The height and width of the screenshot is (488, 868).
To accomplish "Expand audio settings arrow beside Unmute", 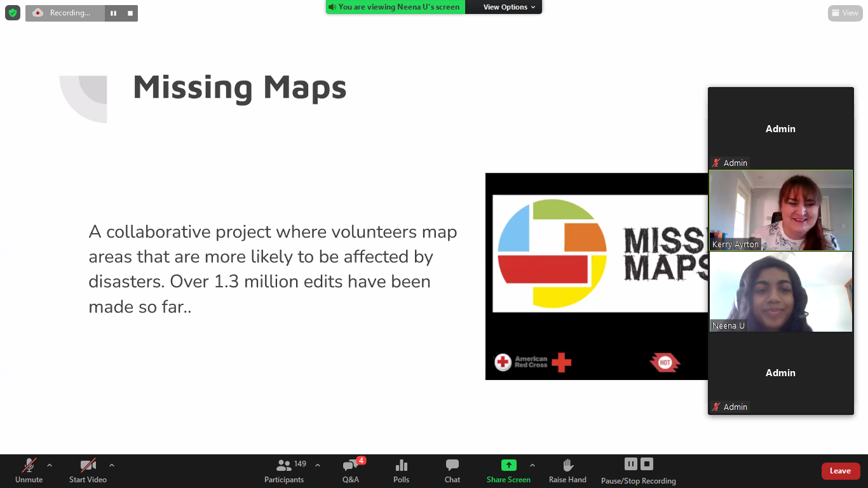I will pos(50,465).
